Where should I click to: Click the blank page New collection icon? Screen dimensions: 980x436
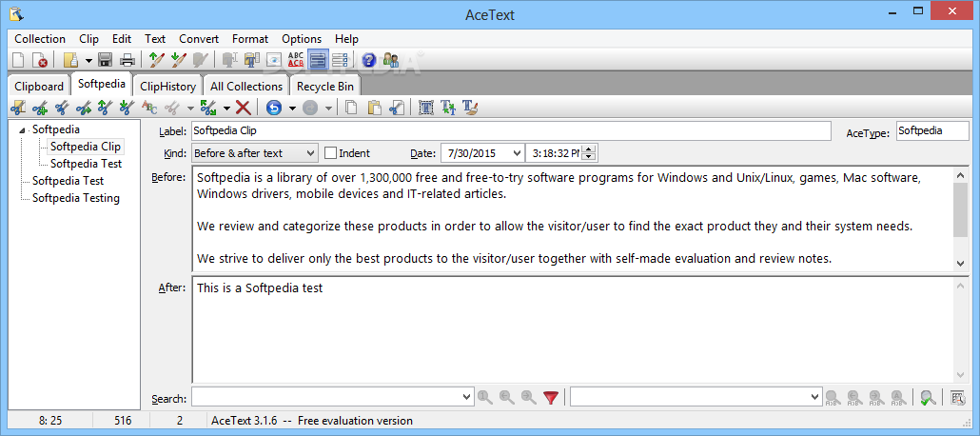click(19, 60)
